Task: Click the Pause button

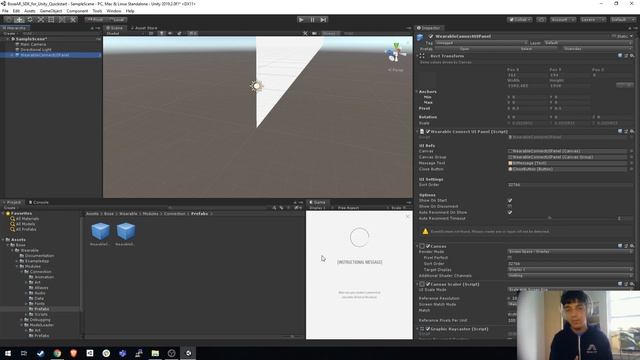Action: [312, 20]
